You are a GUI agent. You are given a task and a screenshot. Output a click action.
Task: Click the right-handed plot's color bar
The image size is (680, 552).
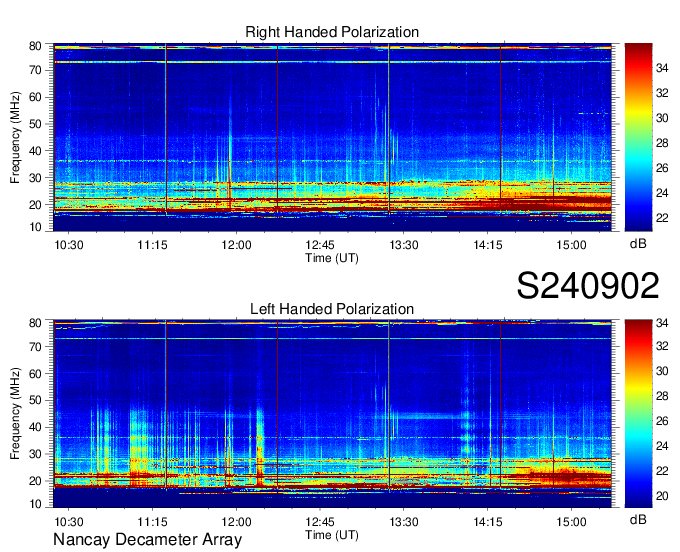point(638,137)
